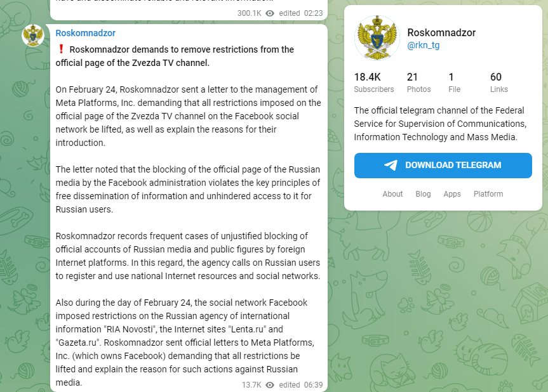The width and height of the screenshot is (548, 392).
Task: Click the eye views icon next to 300.1K
Action: pyautogui.click(x=270, y=13)
